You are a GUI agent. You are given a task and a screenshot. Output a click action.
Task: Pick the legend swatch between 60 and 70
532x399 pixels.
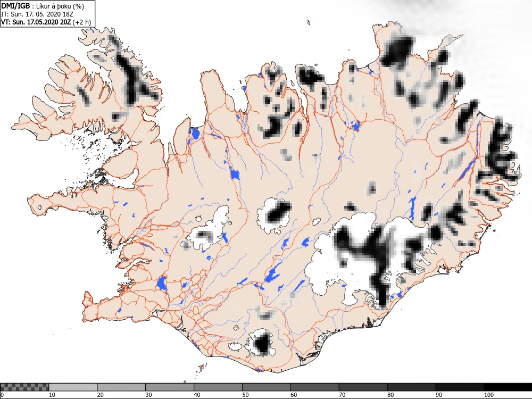click(315, 387)
